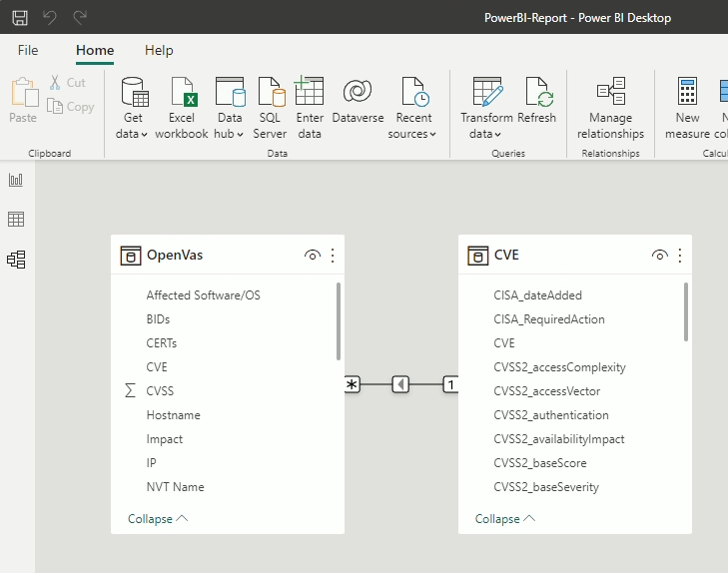Image resolution: width=728 pixels, height=573 pixels.
Task: Toggle OpenVas table visibility eye
Action: click(x=313, y=256)
